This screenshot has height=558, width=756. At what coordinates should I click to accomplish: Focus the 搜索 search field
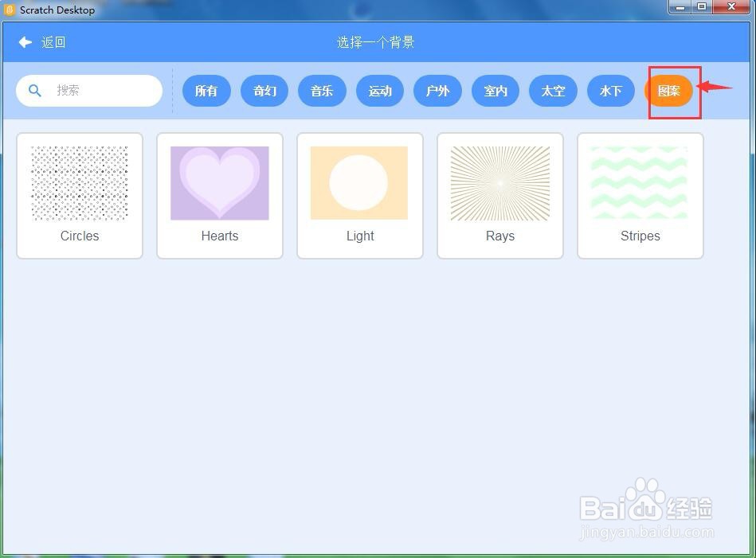[89, 91]
